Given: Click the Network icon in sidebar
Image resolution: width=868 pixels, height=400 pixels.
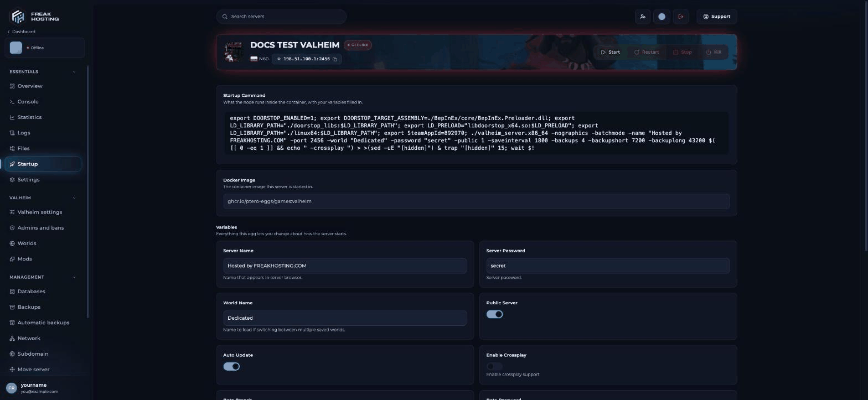Looking at the screenshot, I should pyautogui.click(x=12, y=338).
